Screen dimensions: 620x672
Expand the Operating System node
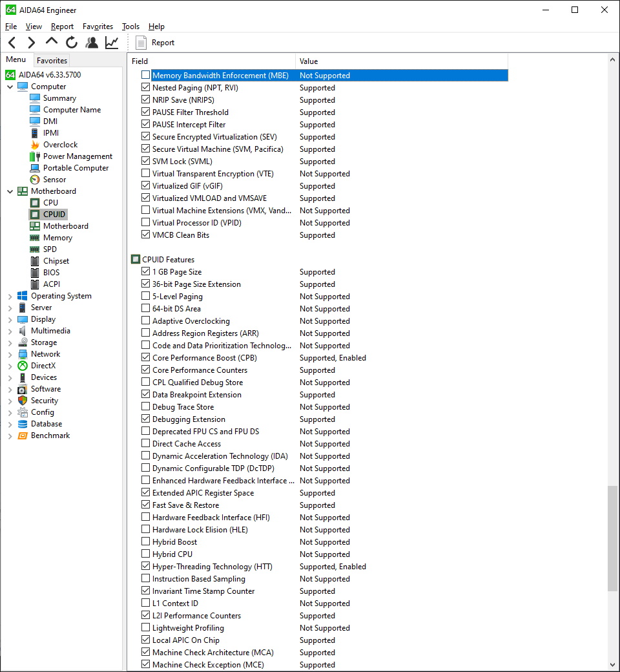coord(10,296)
